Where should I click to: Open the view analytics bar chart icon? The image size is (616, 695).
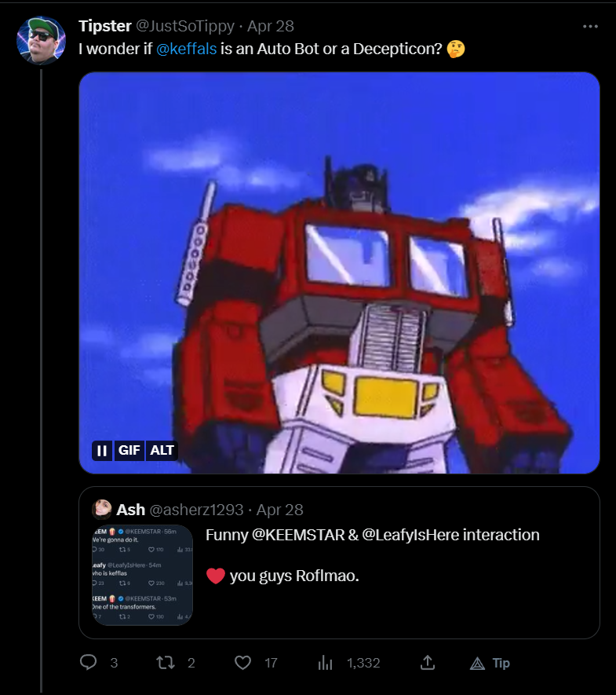click(x=325, y=663)
